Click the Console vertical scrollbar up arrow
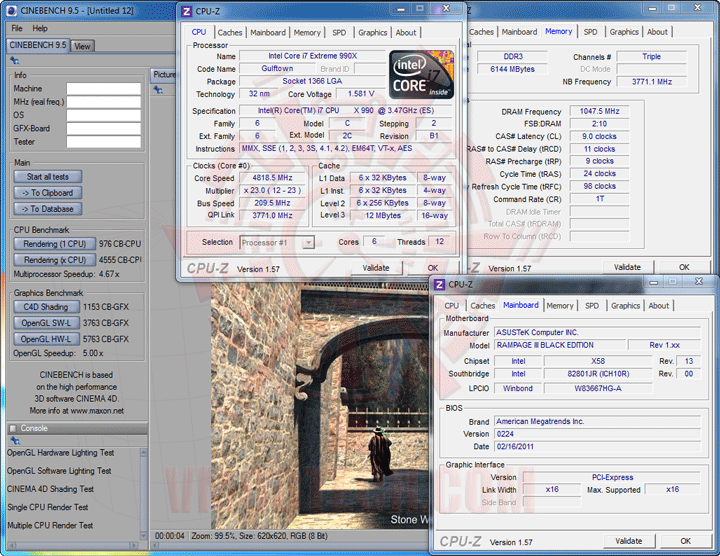Viewport: 720px width, 556px height. point(143,453)
